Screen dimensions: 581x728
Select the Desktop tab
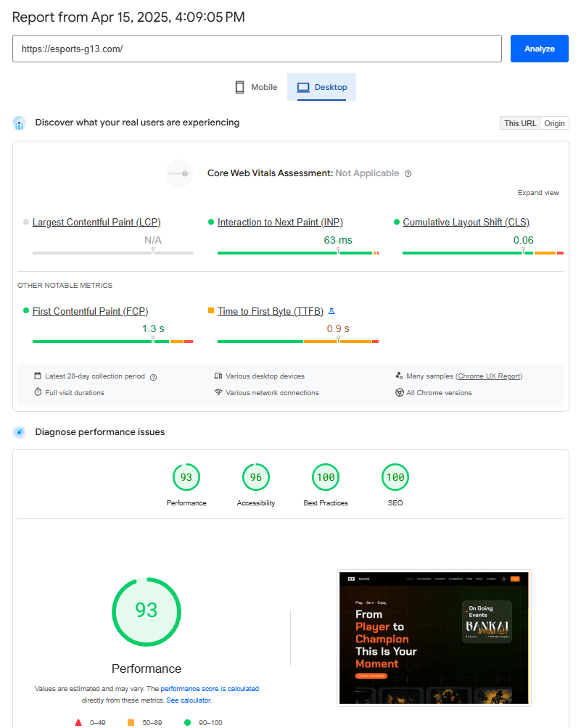click(322, 87)
